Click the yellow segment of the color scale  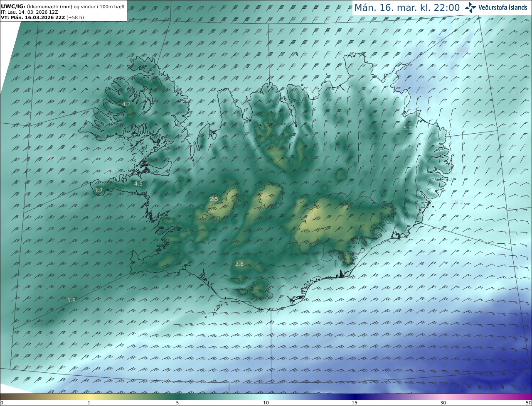[89, 396]
